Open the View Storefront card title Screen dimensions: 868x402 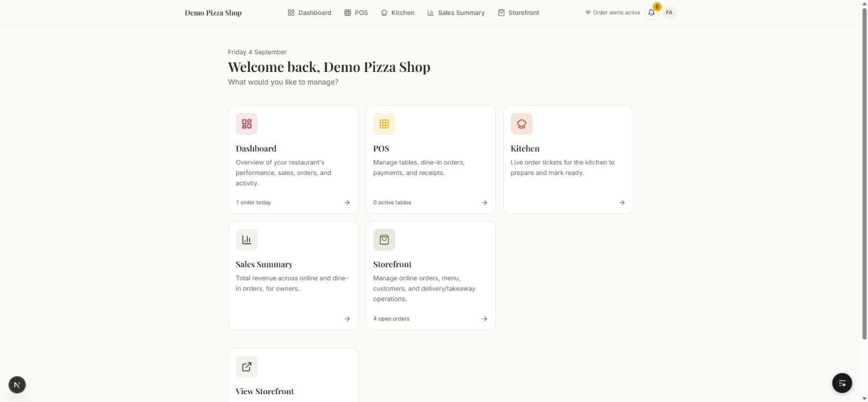coord(265,391)
